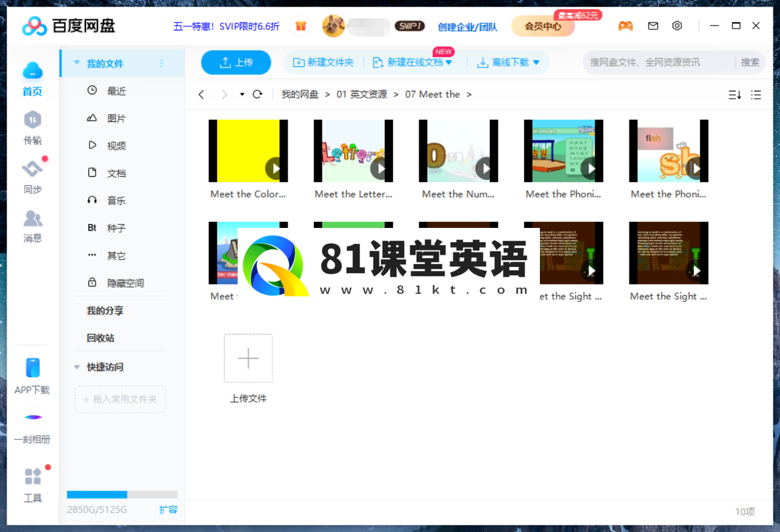Navigate forward with right arrow
Viewport: 780px width, 532px height.
(x=224, y=94)
